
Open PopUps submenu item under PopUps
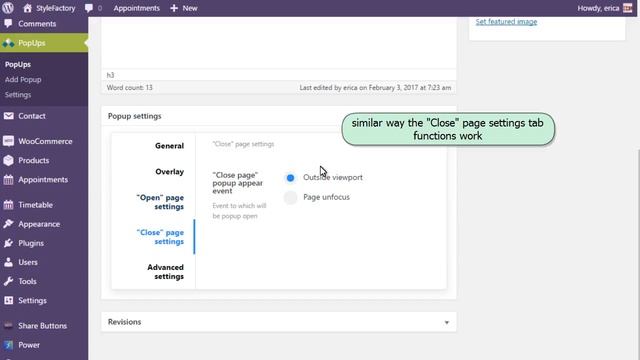18,64
